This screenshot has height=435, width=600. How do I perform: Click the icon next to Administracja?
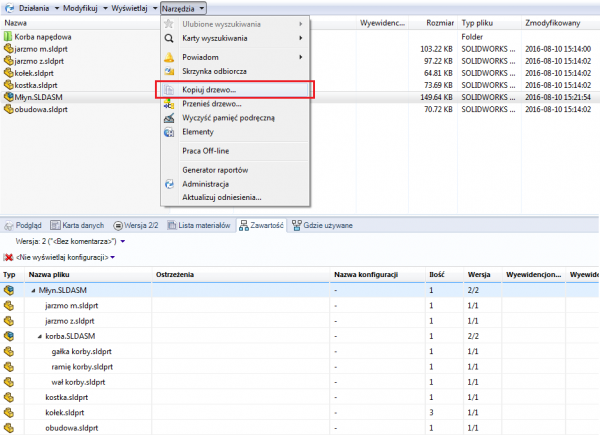coord(169,184)
